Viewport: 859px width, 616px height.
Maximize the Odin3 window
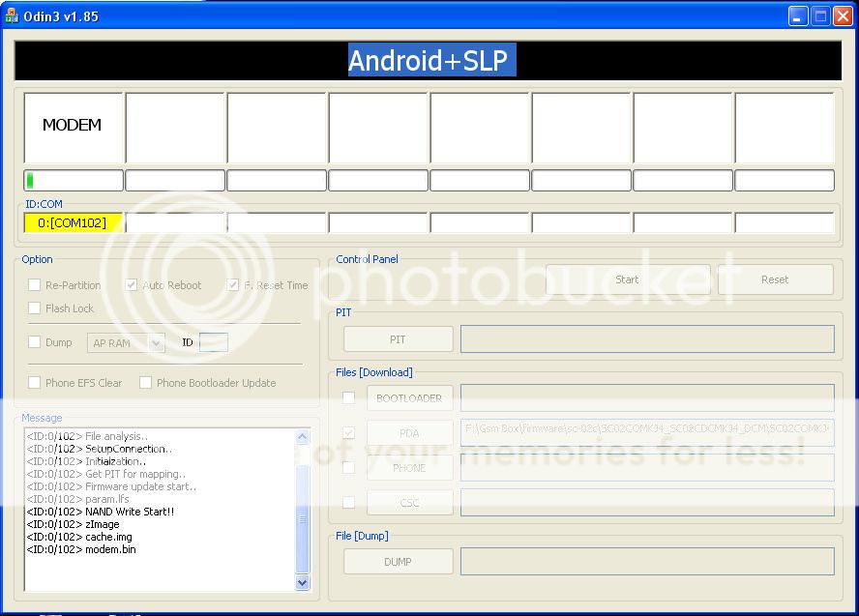point(820,15)
